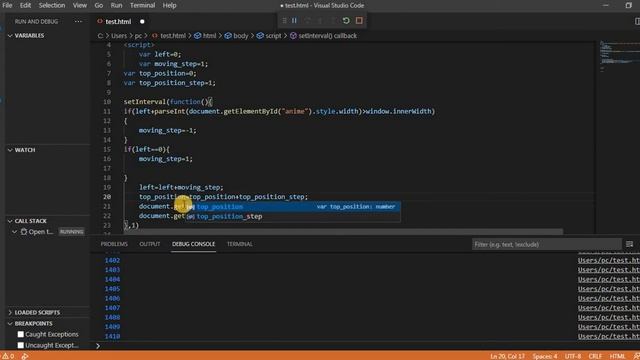Enable Uncaught Exceptions breakpoint
This screenshot has width=640, height=360.
(x=21, y=345)
